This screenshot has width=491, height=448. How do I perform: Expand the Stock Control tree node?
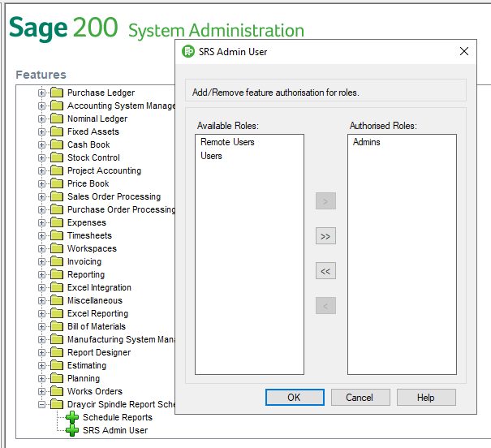click(x=41, y=157)
